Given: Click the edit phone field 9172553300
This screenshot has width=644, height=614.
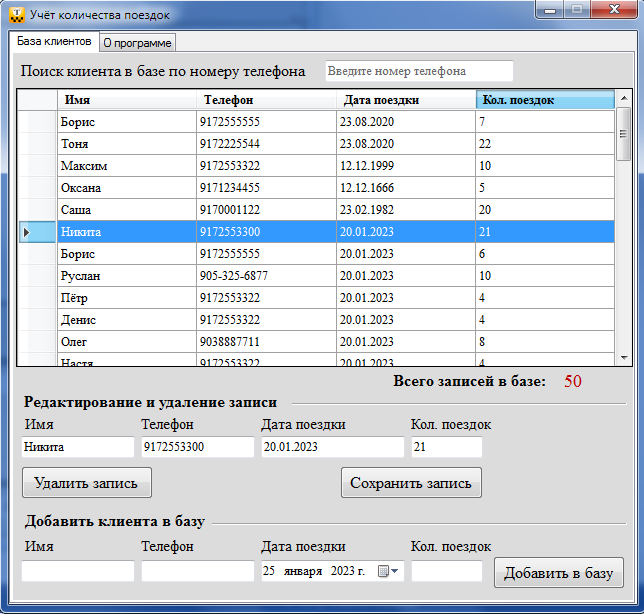Looking at the screenshot, I should click(x=197, y=447).
